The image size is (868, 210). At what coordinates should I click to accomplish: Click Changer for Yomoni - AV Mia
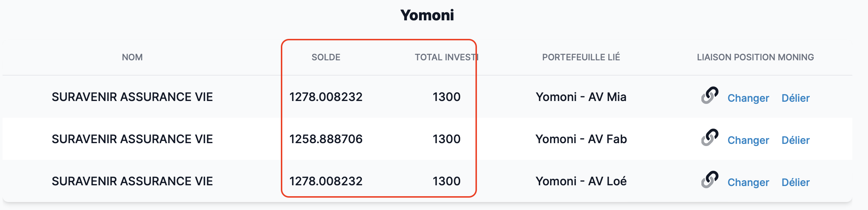748,98
